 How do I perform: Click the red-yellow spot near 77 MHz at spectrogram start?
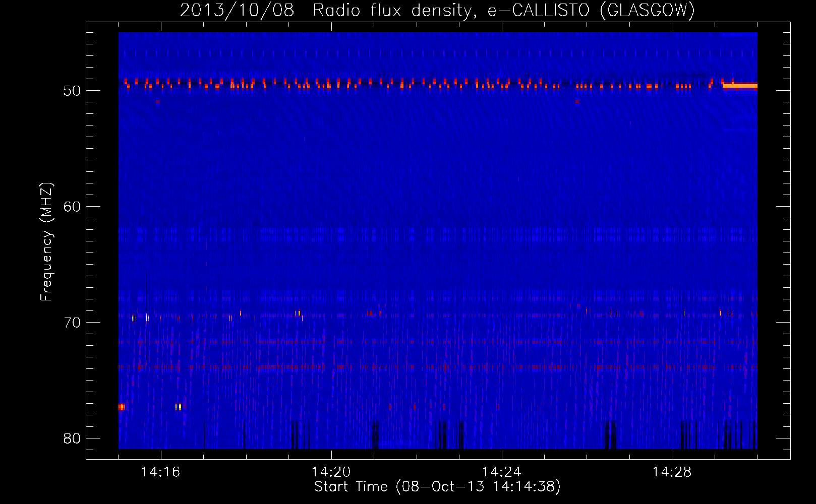tap(122, 407)
